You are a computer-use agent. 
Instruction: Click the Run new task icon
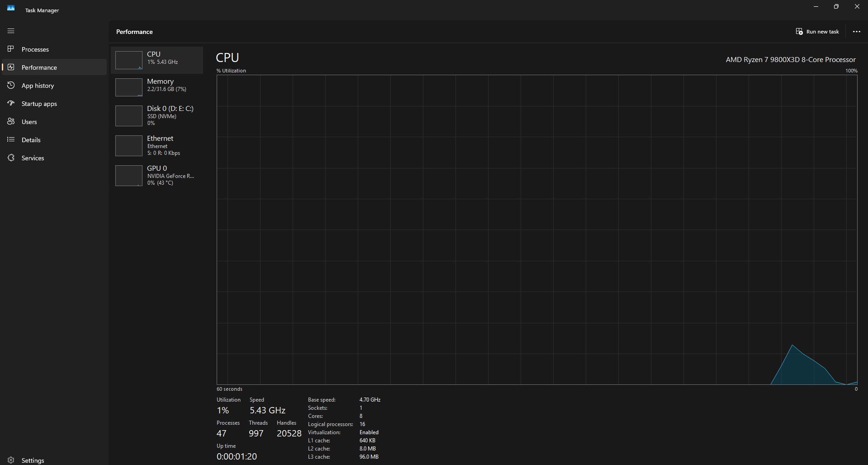[799, 32]
